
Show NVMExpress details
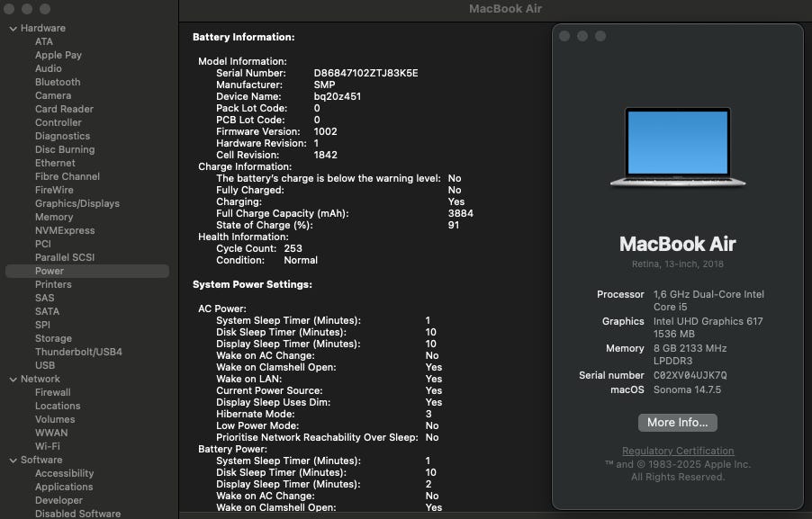(x=65, y=230)
